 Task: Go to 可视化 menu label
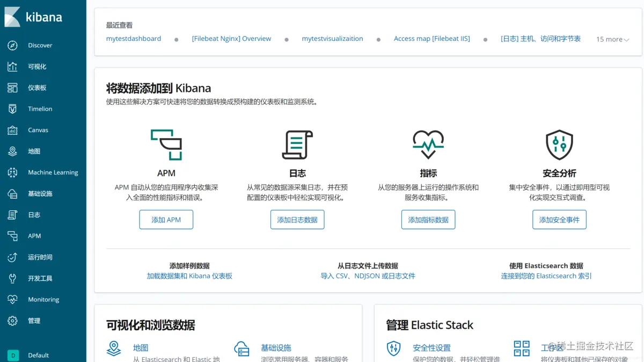37,67
